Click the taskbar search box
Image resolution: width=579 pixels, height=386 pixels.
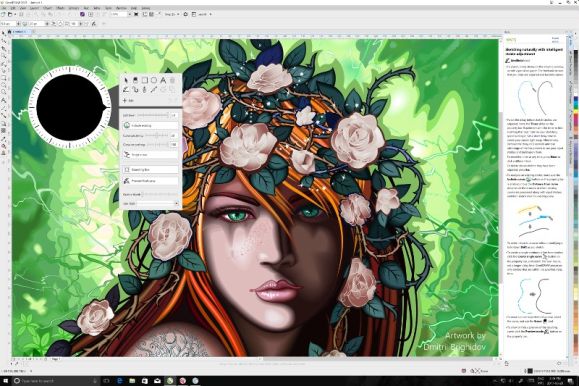pos(55,381)
